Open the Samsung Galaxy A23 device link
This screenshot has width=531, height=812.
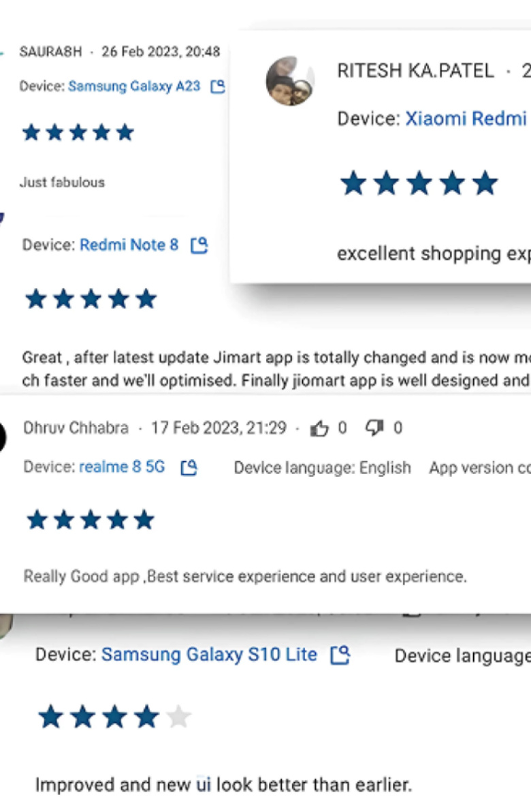pyautogui.click(x=134, y=87)
